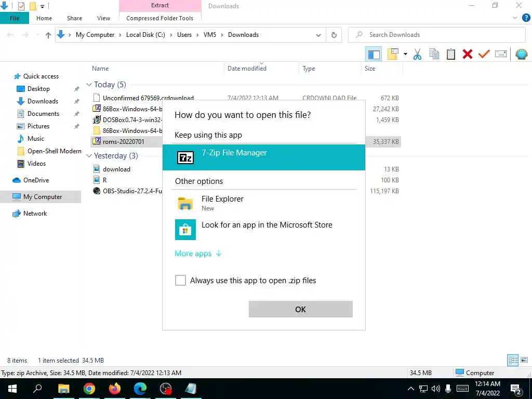The height and width of the screenshot is (399, 532).
Task: Open the new folder dropdown arrow
Action: pos(405,54)
